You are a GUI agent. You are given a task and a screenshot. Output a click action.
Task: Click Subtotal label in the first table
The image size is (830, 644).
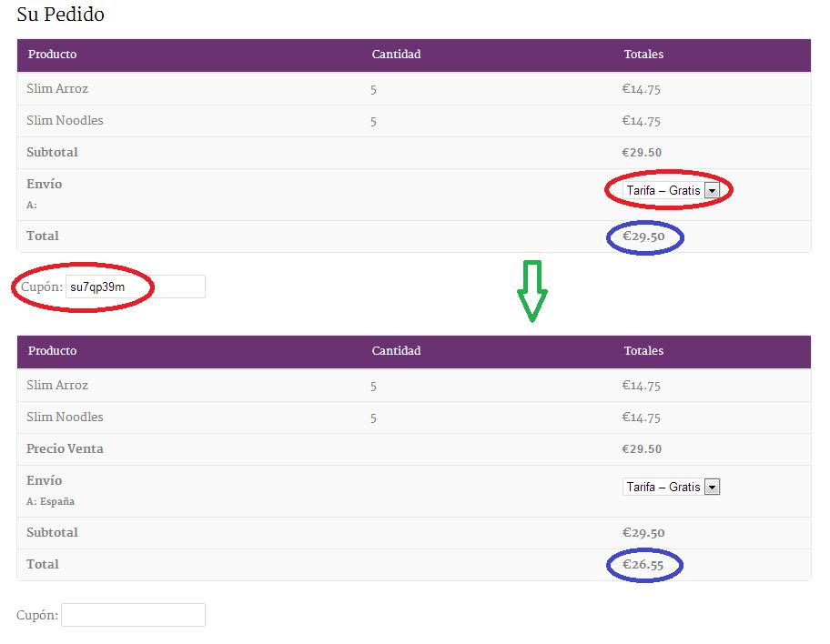(x=52, y=153)
